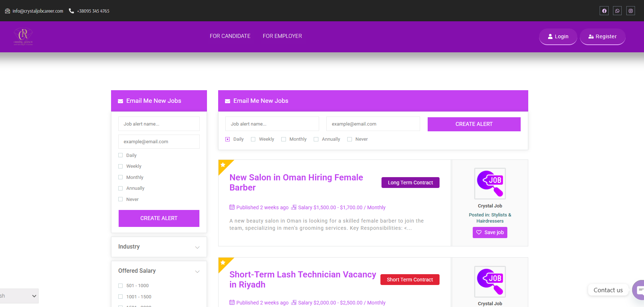Focus the sidebar Job alert name field
The width and height of the screenshot is (644, 307).
click(159, 124)
